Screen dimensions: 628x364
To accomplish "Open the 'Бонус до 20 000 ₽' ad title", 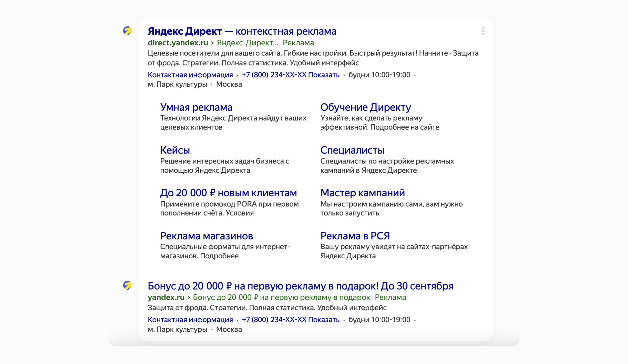I will 300,286.
